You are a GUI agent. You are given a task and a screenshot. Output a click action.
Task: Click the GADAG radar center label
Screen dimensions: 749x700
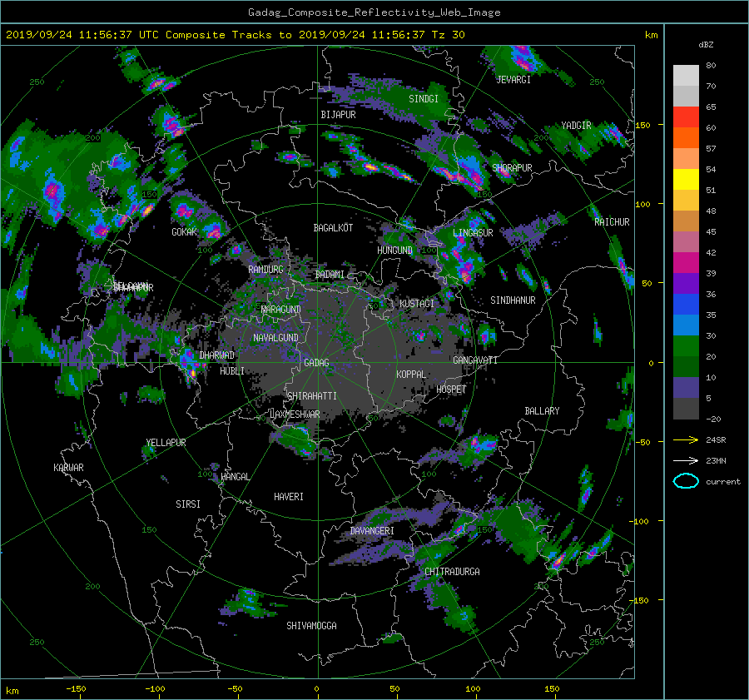click(x=317, y=363)
